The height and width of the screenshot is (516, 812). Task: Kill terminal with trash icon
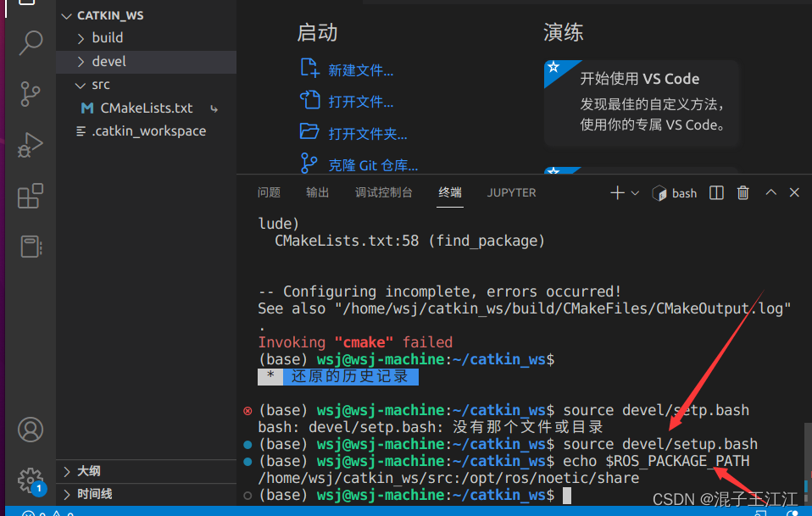[x=743, y=193]
